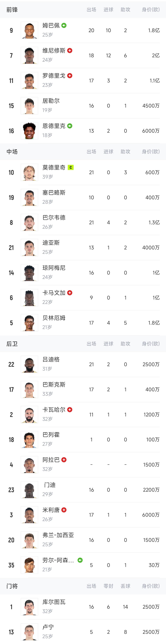Click the green icon beside 劳尔-阿森…
Viewport: 166px width, 644px height.
click(x=80, y=560)
